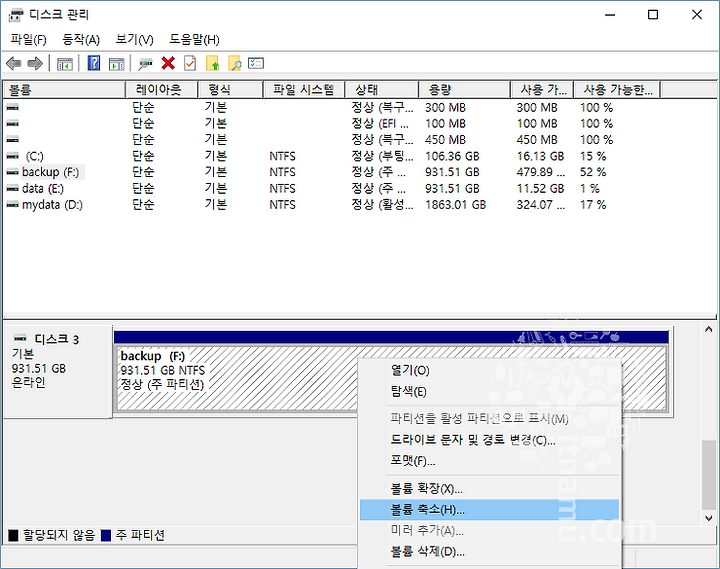The height and width of the screenshot is (569, 720).
Task: Click the Back arrow toolbar icon
Action: pos(14,63)
